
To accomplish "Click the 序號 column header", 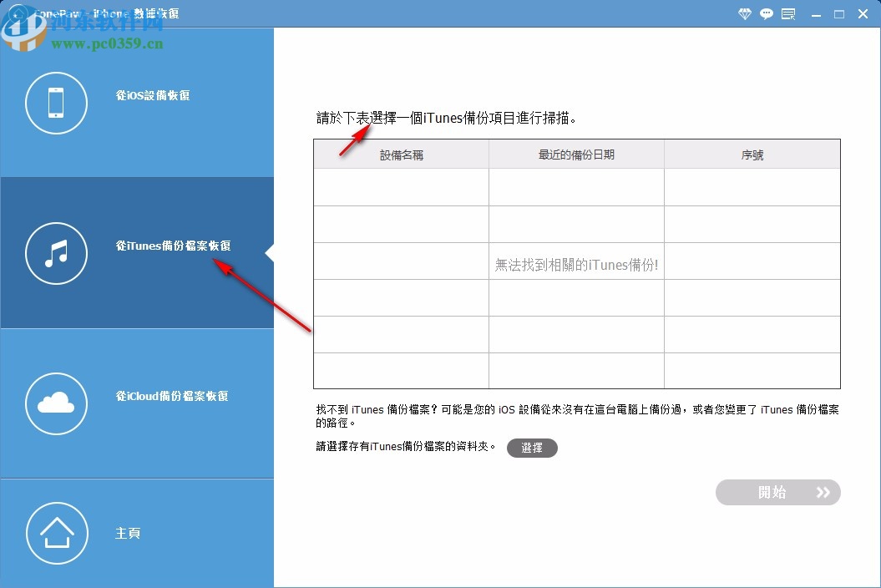I will [752, 153].
